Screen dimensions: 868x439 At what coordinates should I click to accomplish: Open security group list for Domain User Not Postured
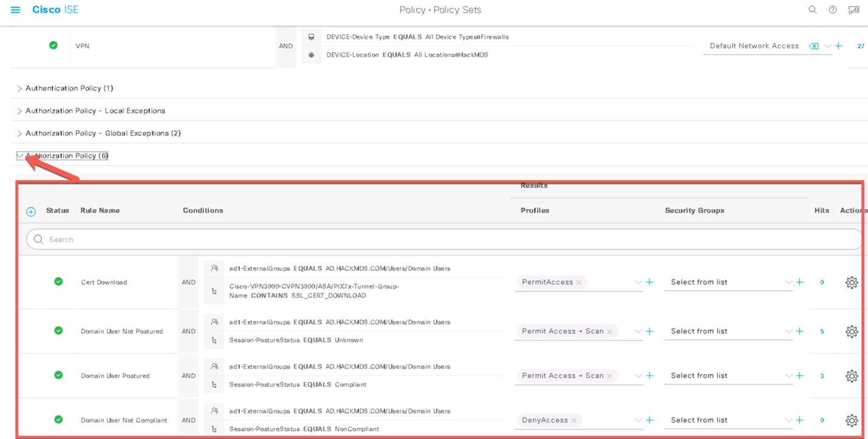pos(728,331)
